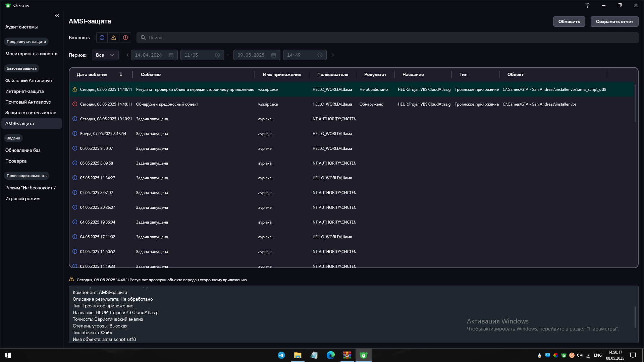
Task: Toggle the warning importance filter
Action: pyautogui.click(x=114, y=38)
